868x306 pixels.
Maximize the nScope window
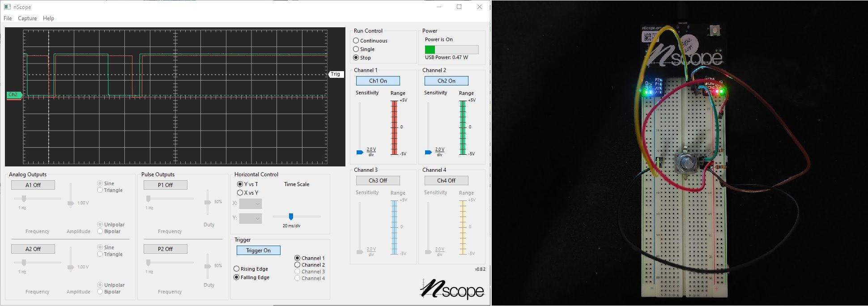(459, 7)
